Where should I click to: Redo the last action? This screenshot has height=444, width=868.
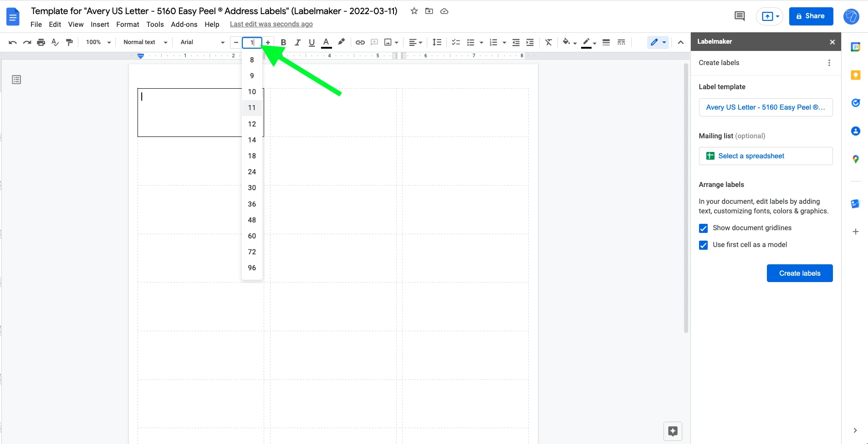pyautogui.click(x=27, y=42)
